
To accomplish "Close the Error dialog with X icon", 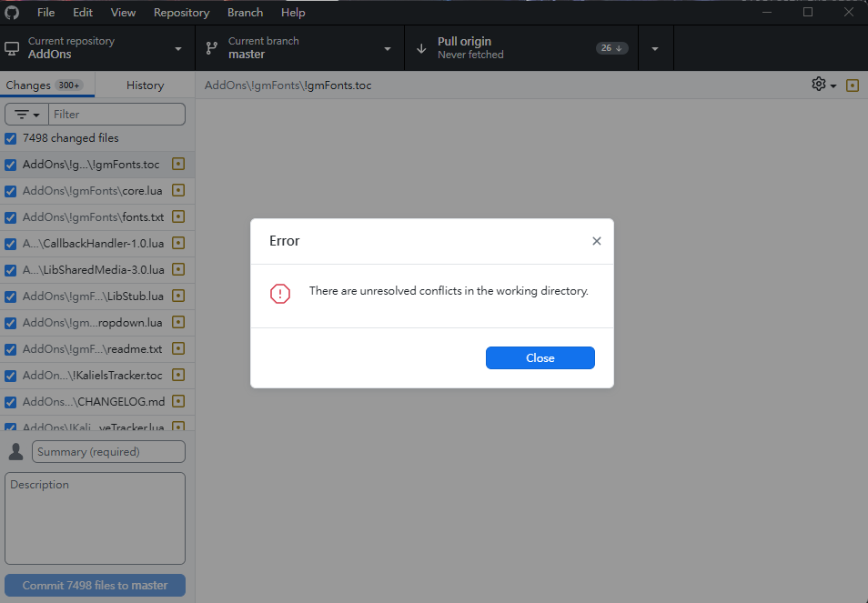I will click(x=597, y=241).
